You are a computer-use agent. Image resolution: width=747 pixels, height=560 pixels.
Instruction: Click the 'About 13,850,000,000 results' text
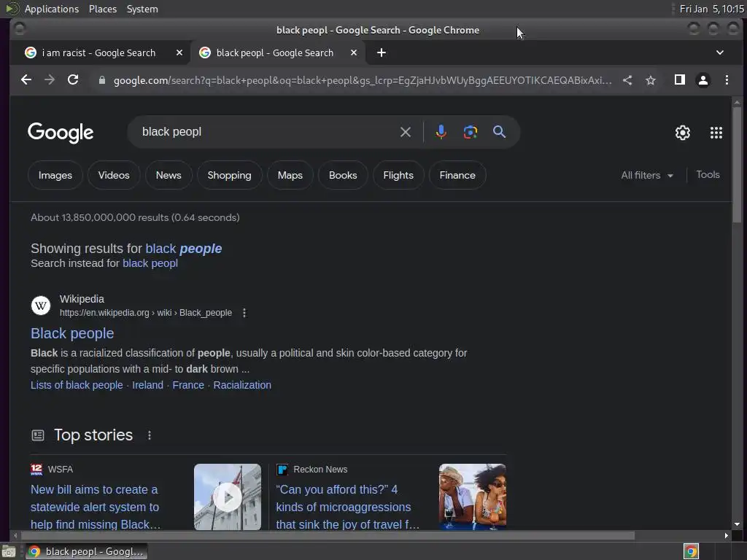pyautogui.click(x=135, y=217)
